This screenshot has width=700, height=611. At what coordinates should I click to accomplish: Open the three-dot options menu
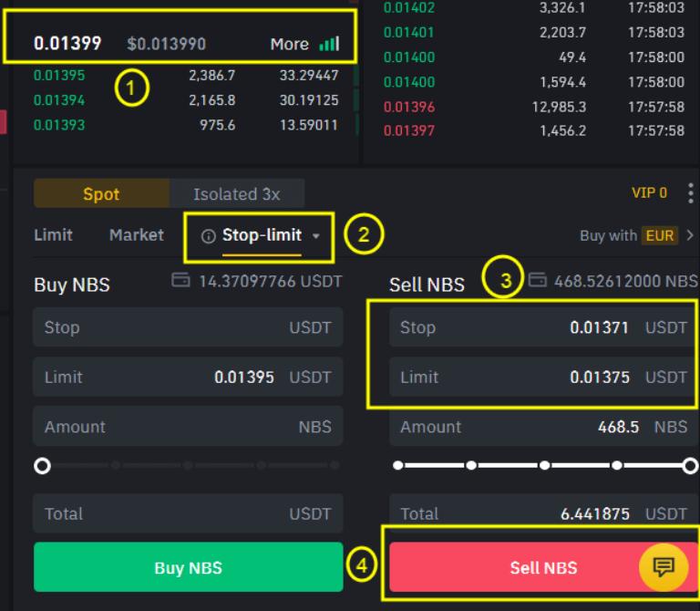[x=690, y=193]
